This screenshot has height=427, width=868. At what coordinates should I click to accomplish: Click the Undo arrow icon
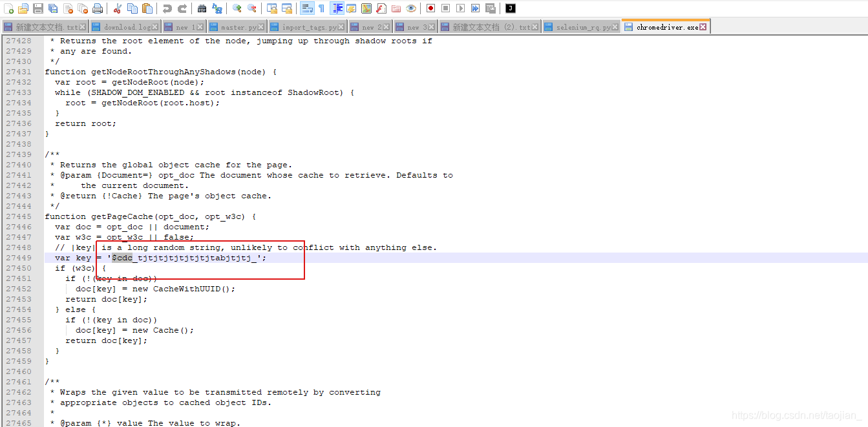167,8
